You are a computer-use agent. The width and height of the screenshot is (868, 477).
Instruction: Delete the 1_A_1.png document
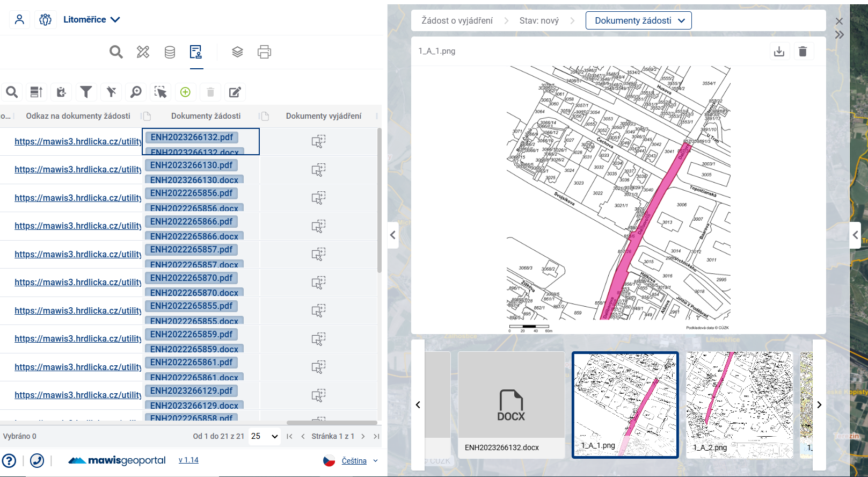(803, 51)
